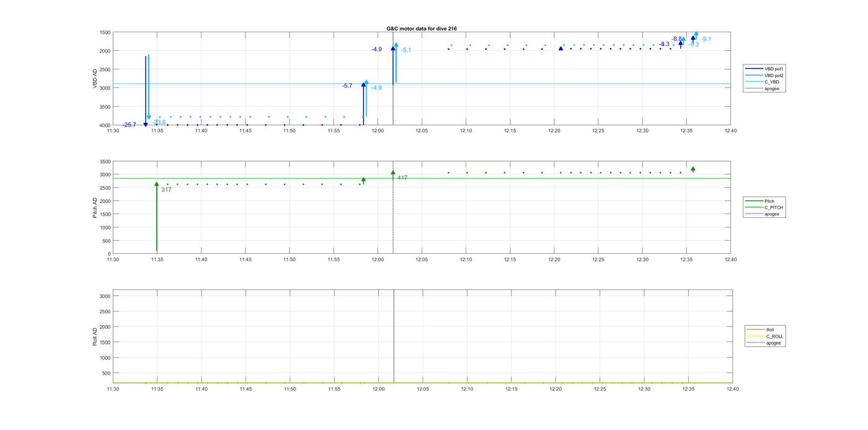This screenshot has width=868, height=430.
Task: Click the green arrow marker near 12:36
Action: pos(693,169)
